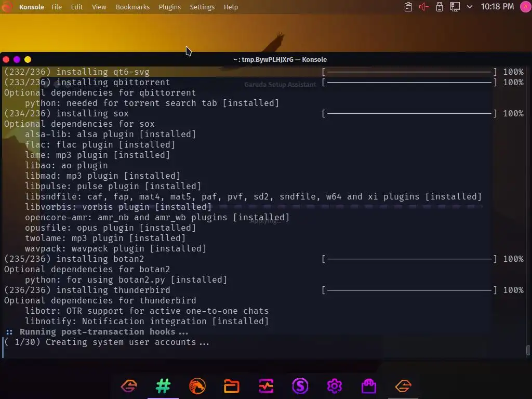Image resolution: width=532 pixels, height=399 pixels.
Task: Open the Bookmarks menu
Action: coord(132,7)
